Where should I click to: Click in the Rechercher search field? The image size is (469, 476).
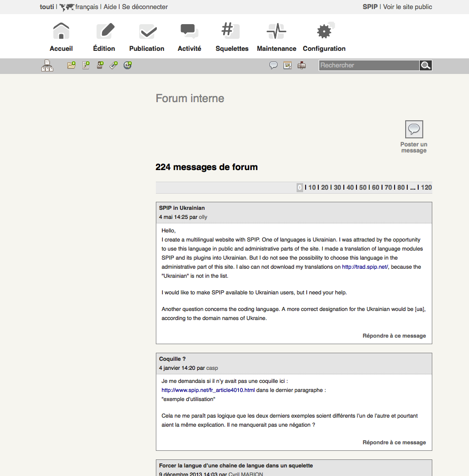[368, 65]
